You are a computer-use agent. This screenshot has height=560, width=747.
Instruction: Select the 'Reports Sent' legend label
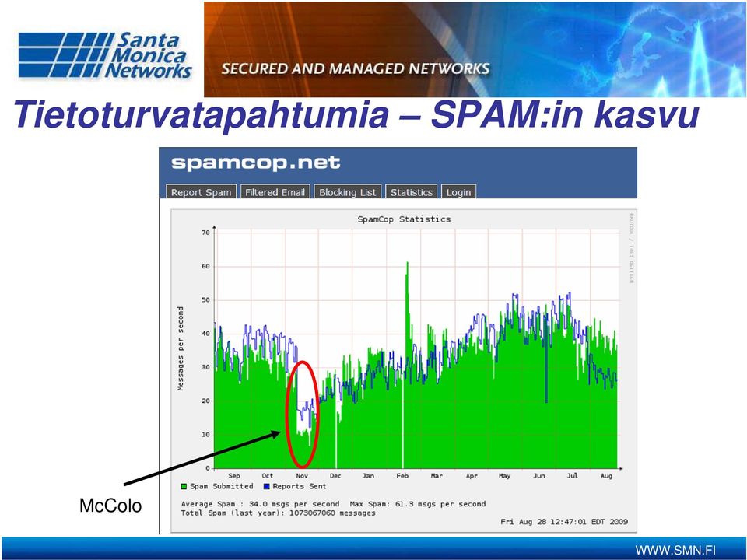pyautogui.click(x=299, y=486)
